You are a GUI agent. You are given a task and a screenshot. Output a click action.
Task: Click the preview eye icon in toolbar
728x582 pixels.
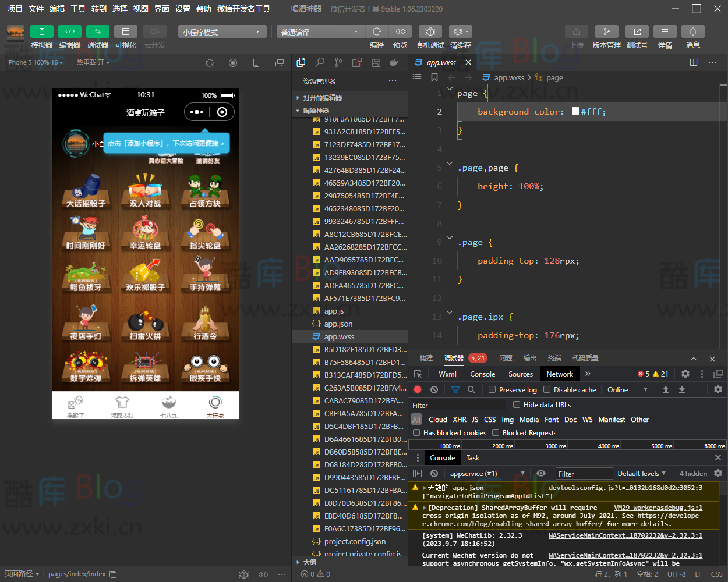pos(400,31)
